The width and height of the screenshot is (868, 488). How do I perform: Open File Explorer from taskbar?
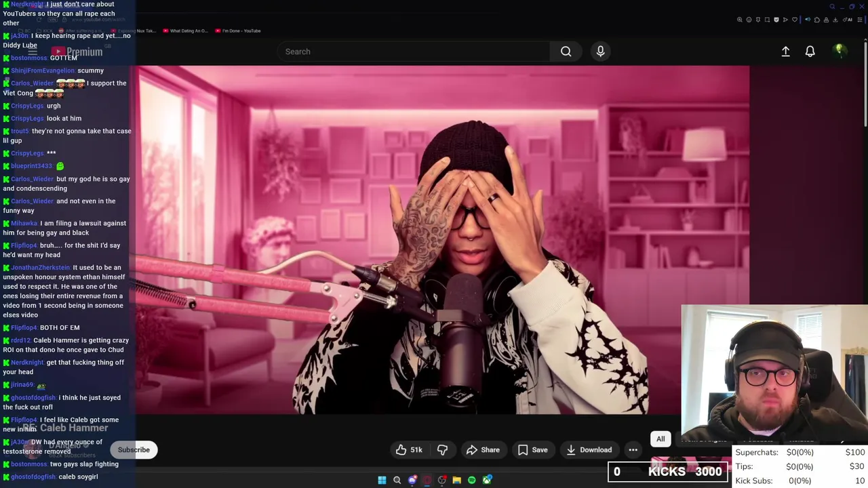click(x=456, y=480)
